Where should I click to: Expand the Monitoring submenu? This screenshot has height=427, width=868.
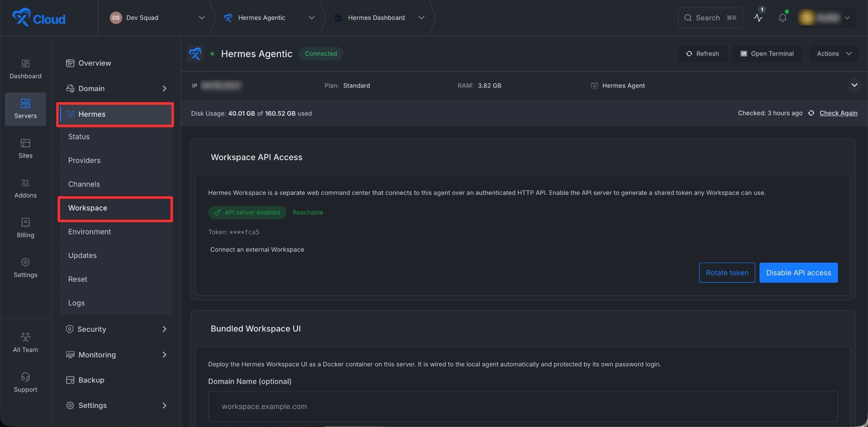164,355
